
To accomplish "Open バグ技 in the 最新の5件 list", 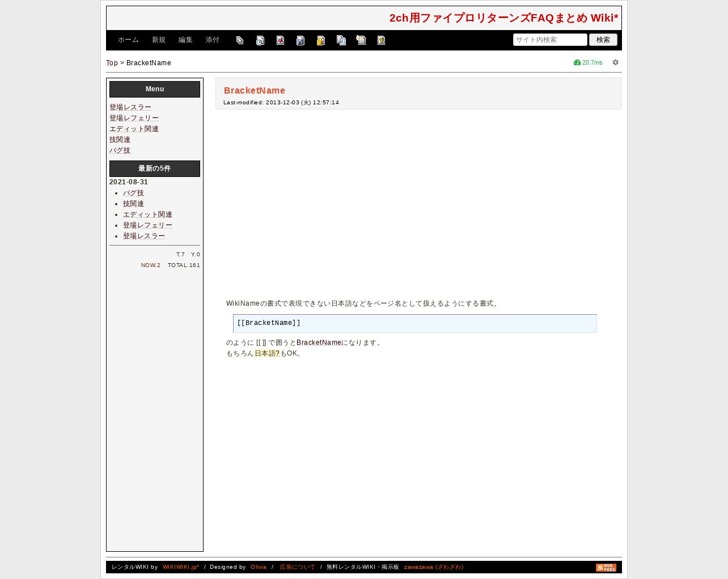I will tap(133, 193).
